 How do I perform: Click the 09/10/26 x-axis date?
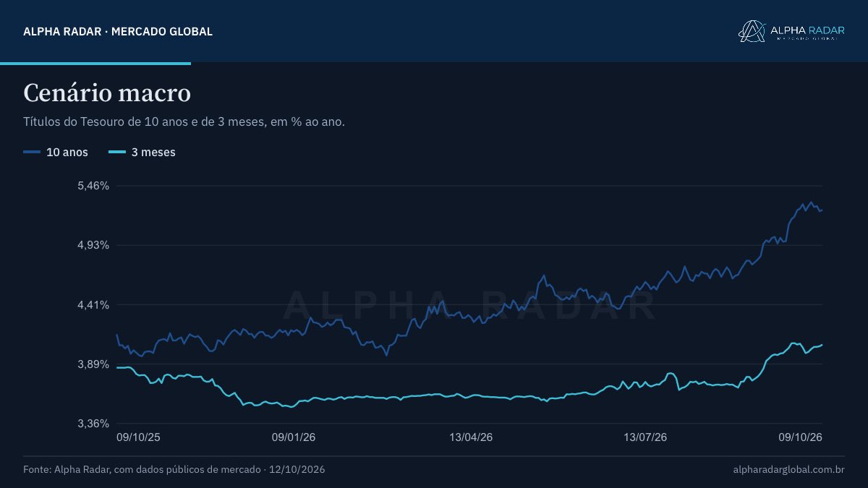(801, 437)
